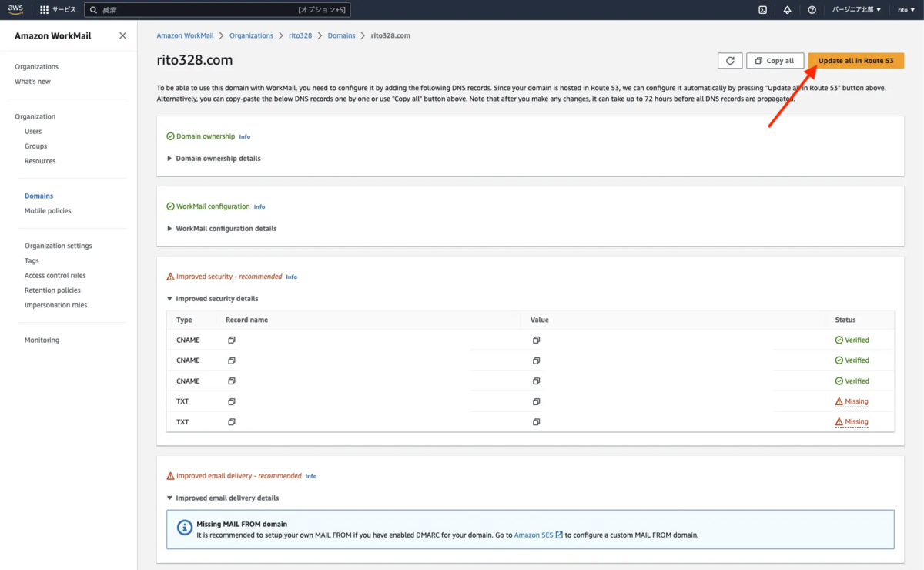Click Update all in Route 53
This screenshot has height=570, width=924.
(x=855, y=60)
